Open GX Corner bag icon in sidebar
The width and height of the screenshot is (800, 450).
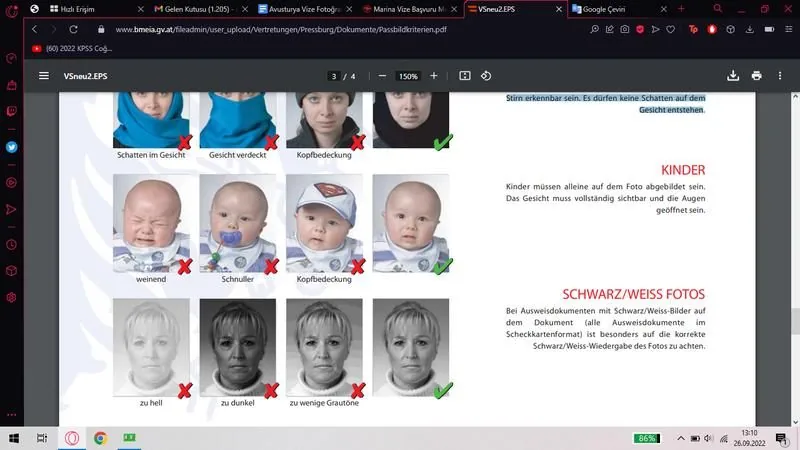pyautogui.click(x=11, y=85)
